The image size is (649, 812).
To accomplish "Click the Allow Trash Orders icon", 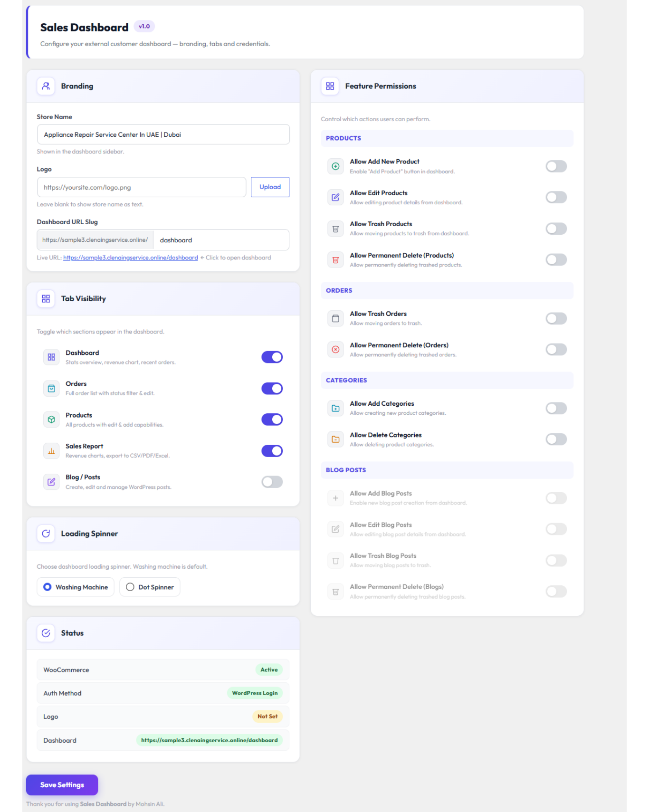I will [x=335, y=318].
